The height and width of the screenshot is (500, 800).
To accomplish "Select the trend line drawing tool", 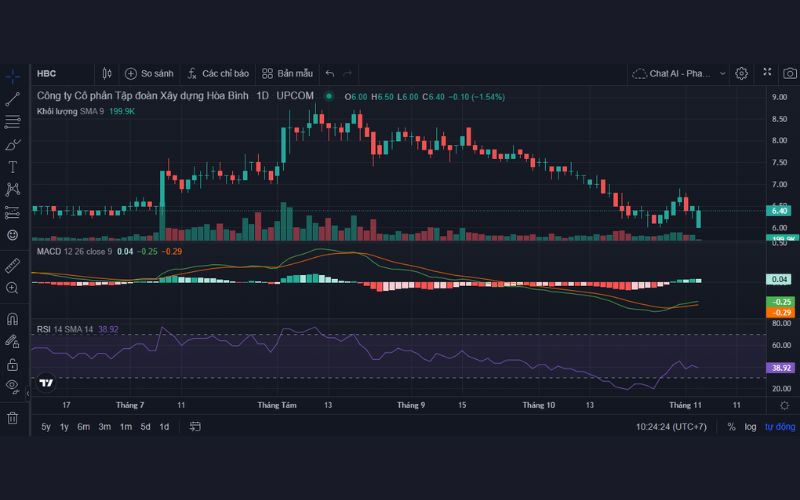I will point(13,99).
